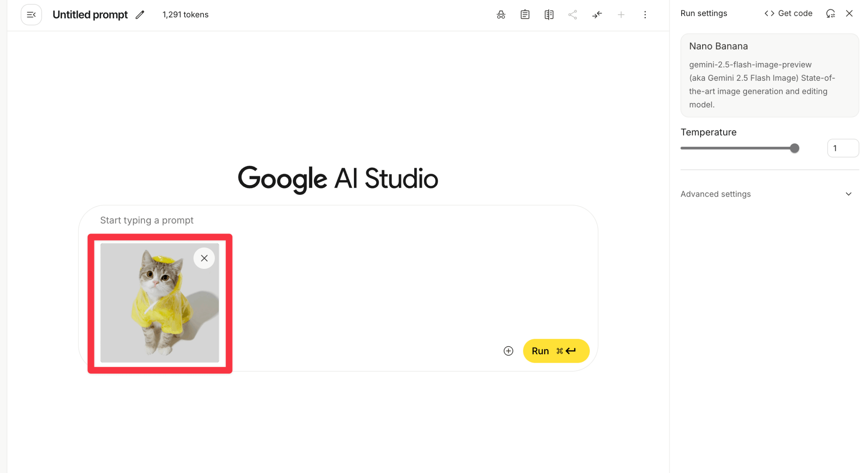
Task: Click the collapse arrows icon in toolbar
Action: [597, 15]
